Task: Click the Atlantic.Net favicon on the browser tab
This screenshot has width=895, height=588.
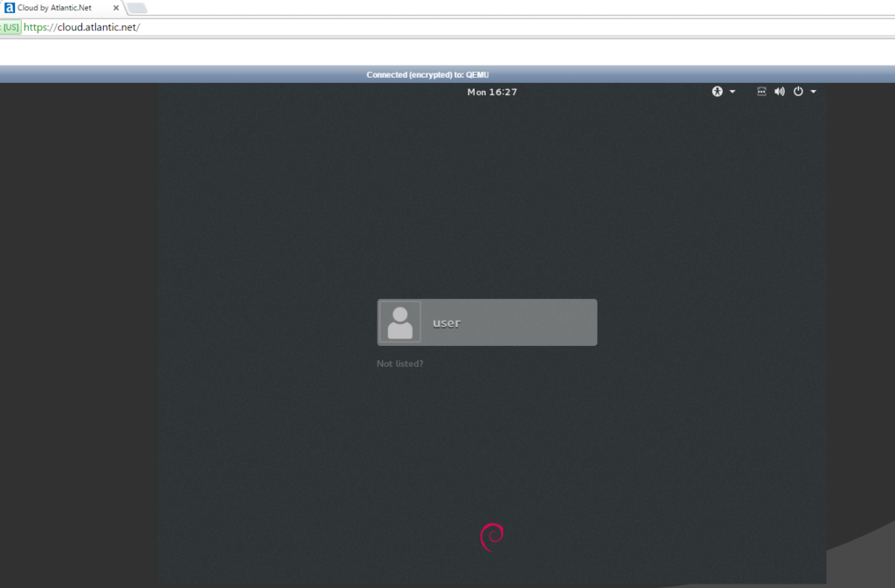Action: (10, 7)
